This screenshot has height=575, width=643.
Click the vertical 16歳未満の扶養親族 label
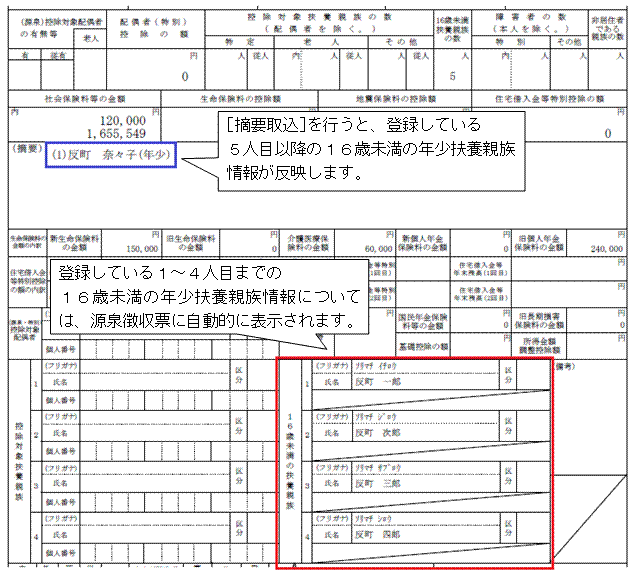point(290,461)
